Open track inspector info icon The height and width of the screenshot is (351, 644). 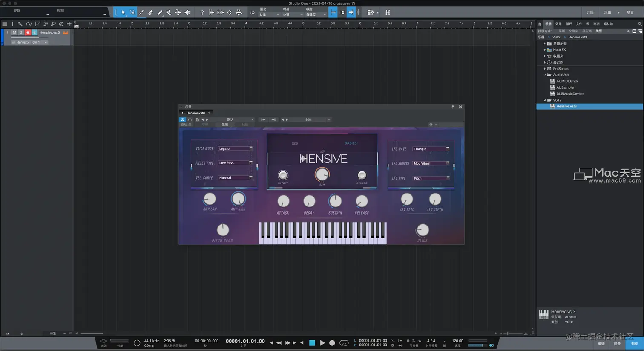pos(12,24)
